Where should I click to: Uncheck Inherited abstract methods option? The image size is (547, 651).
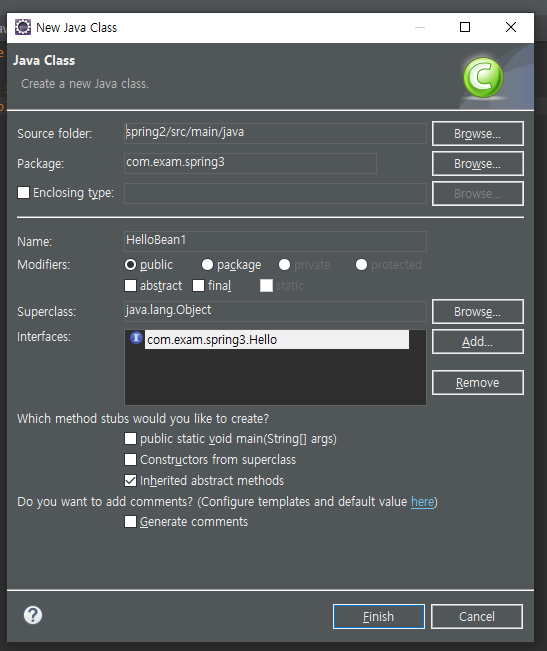[x=130, y=481]
